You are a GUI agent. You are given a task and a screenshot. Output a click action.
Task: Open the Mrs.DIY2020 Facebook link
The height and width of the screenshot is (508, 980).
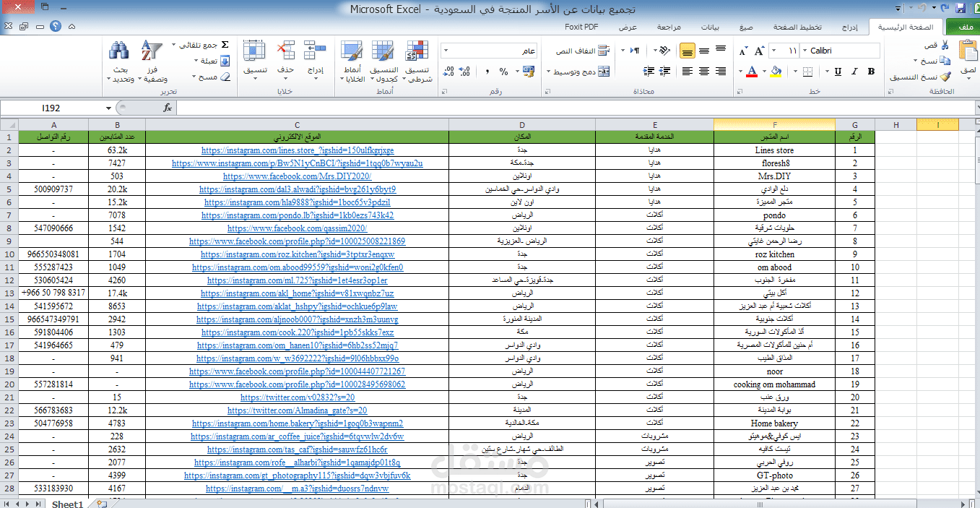point(298,176)
